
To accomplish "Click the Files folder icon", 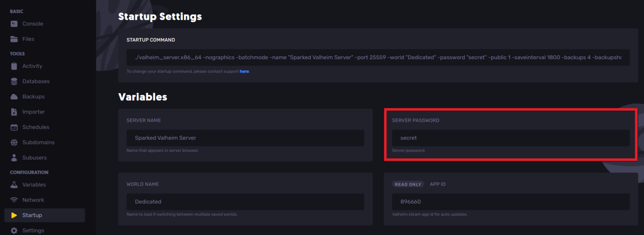I will (x=14, y=39).
